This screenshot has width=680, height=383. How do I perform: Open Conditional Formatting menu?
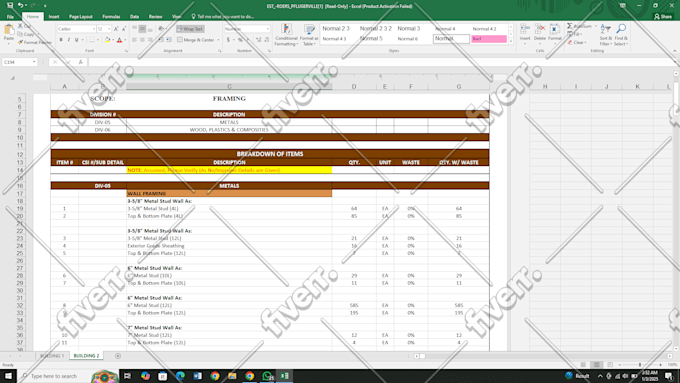click(x=286, y=35)
